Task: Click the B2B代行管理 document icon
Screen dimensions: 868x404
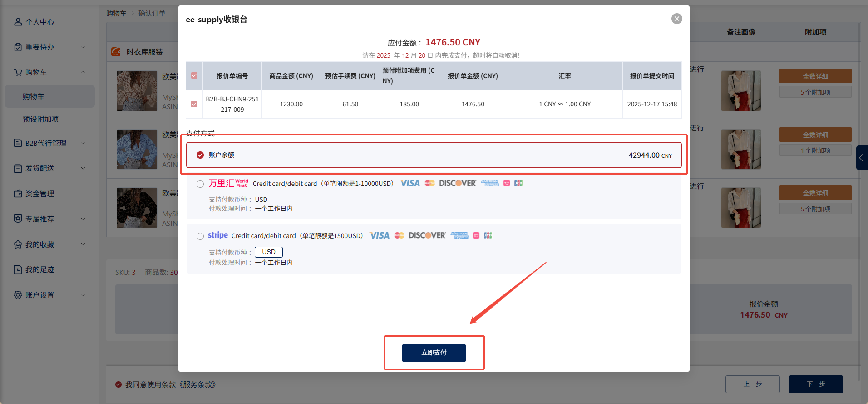Action: point(18,143)
